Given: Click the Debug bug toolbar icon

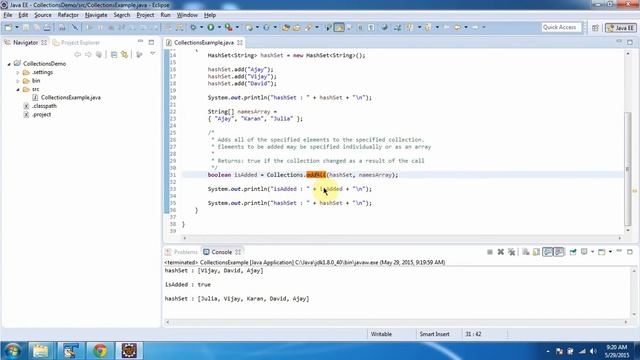Looking at the screenshot, I should pyautogui.click(x=193, y=27).
